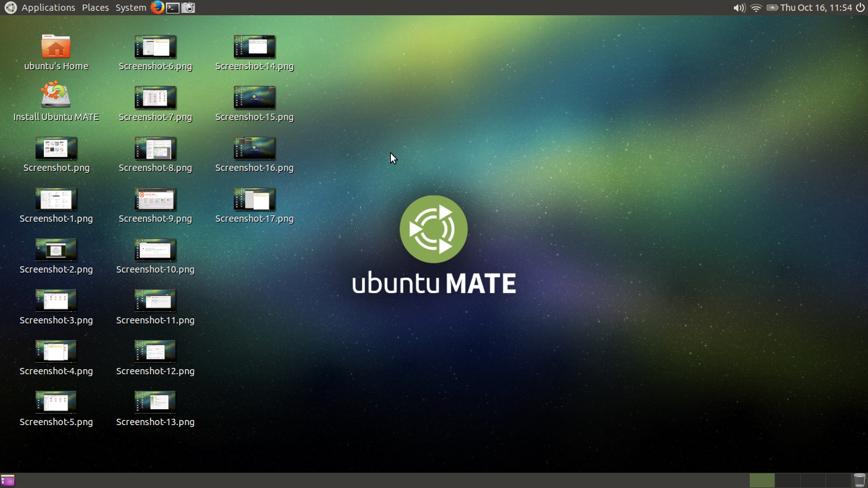Launch Firefox from the top panel
The height and width of the screenshot is (488, 868).
pyautogui.click(x=158, y=8)
